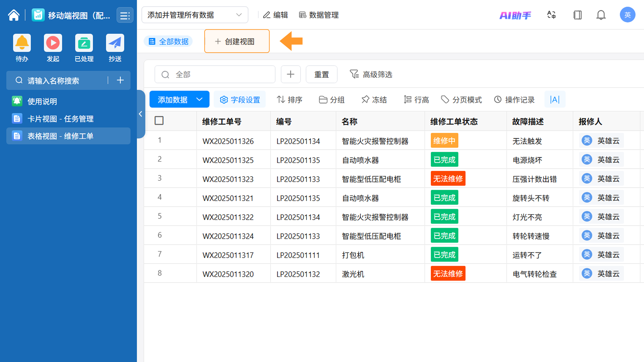
Task: Open 添加并管理所有数据 dropdown
Action: [195, 15]
